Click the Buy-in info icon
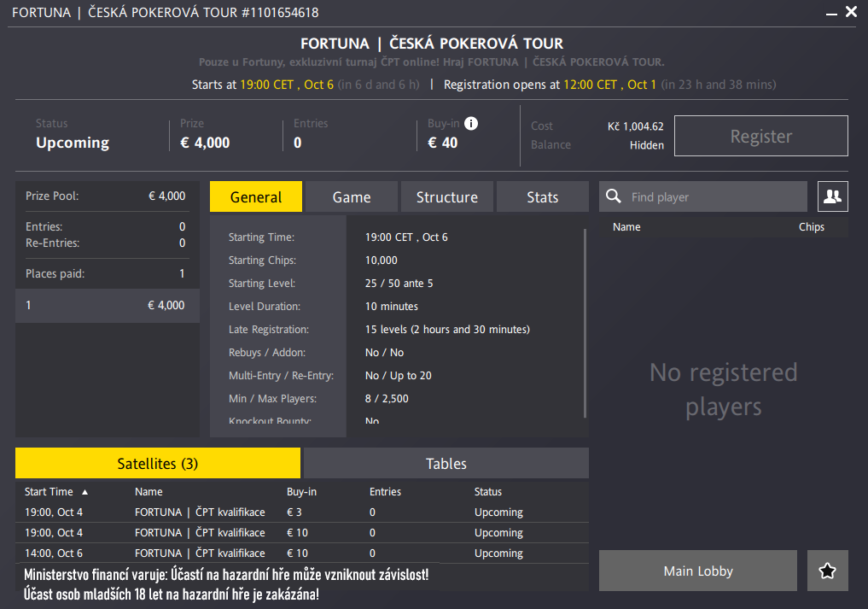 (x=471, y=124)
